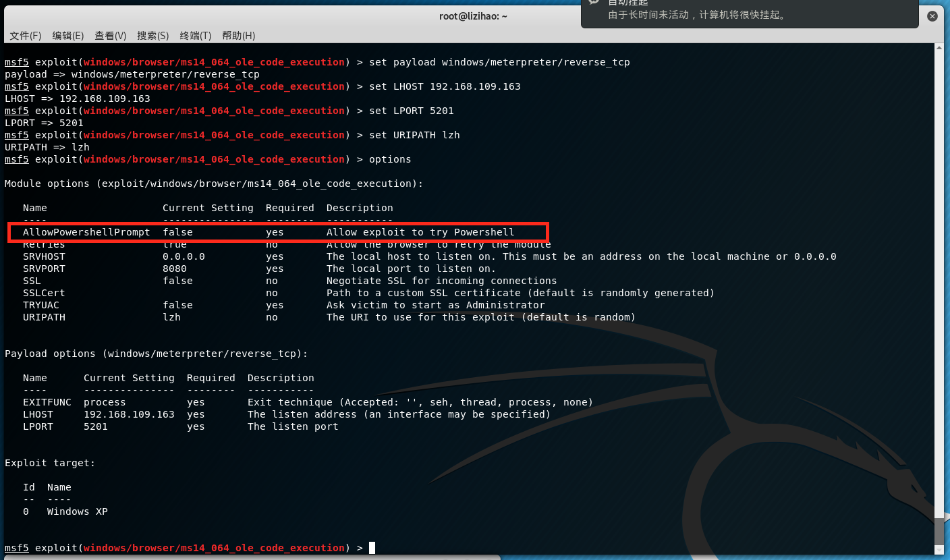Viewport: 950px width, 560px height.
Task: Click the terminal vertical scrollbar thumb
Action: click(940, 531)
